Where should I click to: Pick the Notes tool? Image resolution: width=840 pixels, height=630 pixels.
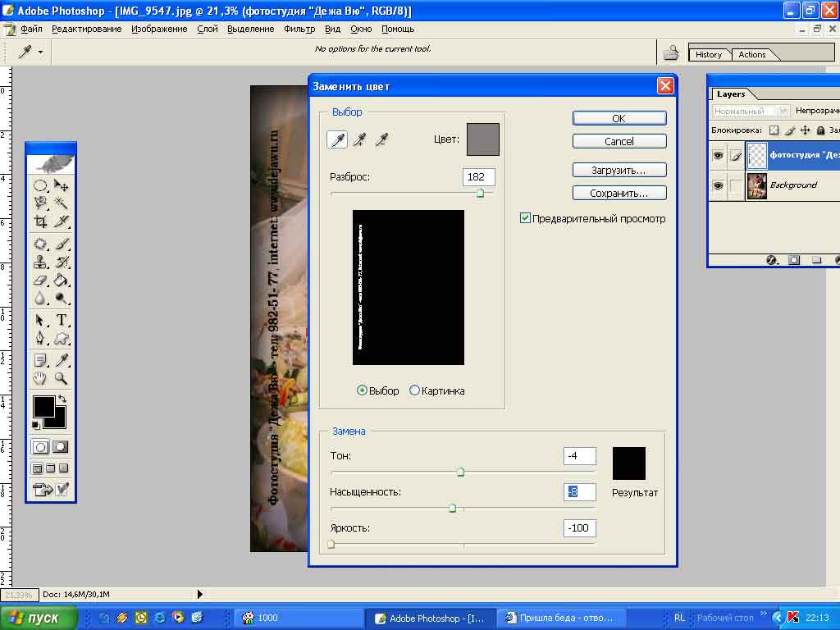40,361
